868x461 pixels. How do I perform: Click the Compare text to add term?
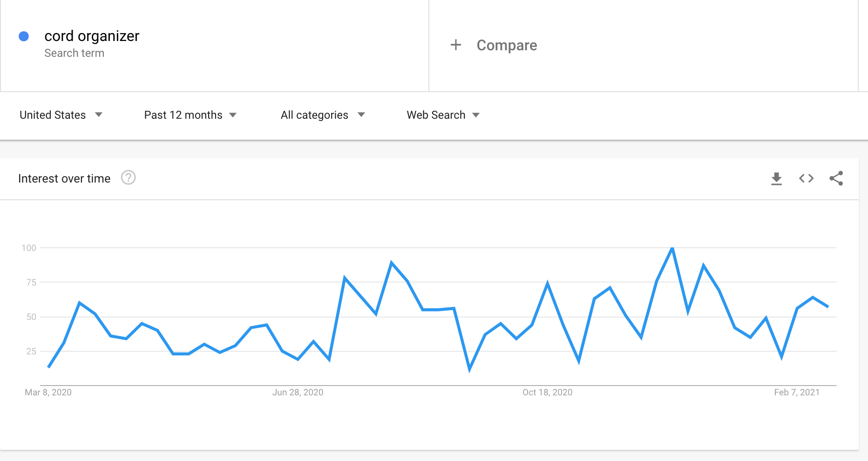pyautogui.click(x=507, y=45)
